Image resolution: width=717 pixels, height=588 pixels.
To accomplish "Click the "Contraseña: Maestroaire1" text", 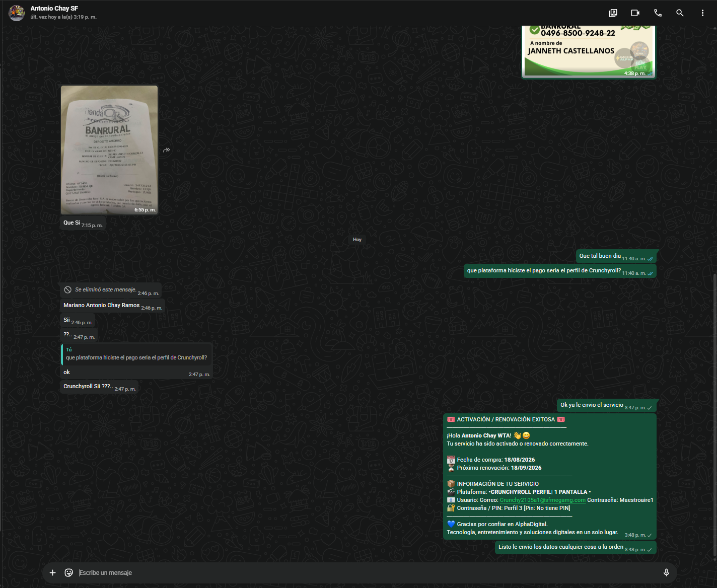I will click(x=620, y=500).
